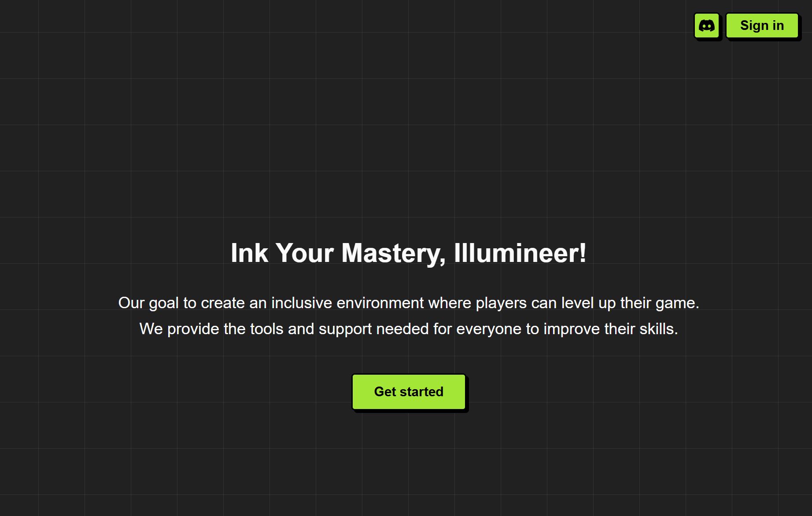Click the 'Our goal to create' sentence
Screen dimensions: 812x516
coord(409,303)
